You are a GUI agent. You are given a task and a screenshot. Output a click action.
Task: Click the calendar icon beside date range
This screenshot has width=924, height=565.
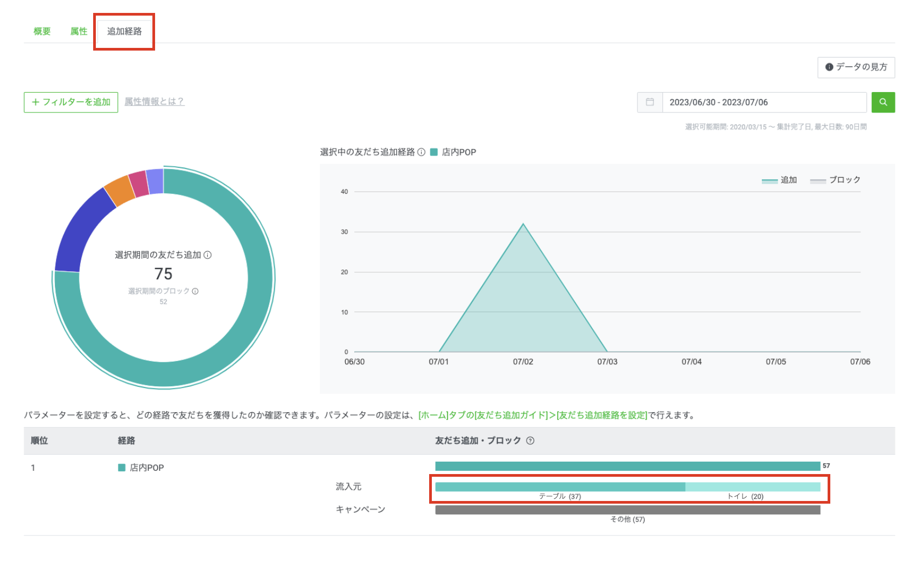(650, 102)
